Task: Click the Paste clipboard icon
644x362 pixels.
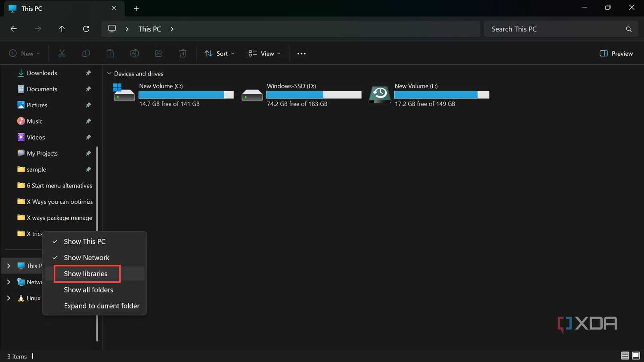Action: (110, 54)
